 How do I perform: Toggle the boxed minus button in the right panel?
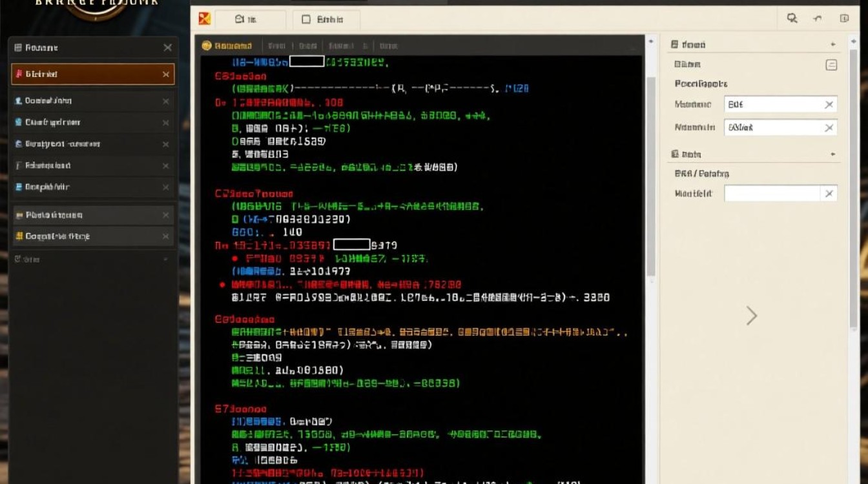pos(831,65)
